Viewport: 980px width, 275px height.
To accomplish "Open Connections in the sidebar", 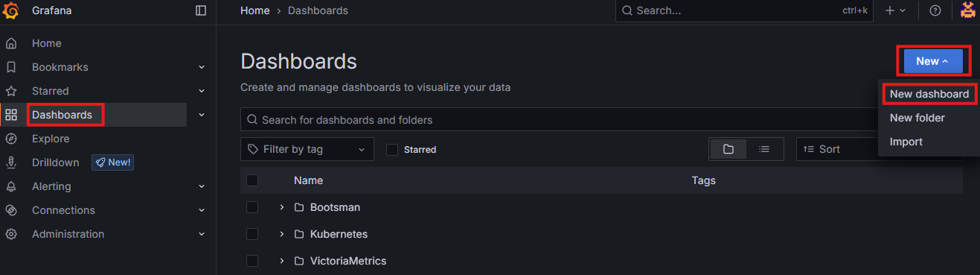I will click(x=63, y=210).
